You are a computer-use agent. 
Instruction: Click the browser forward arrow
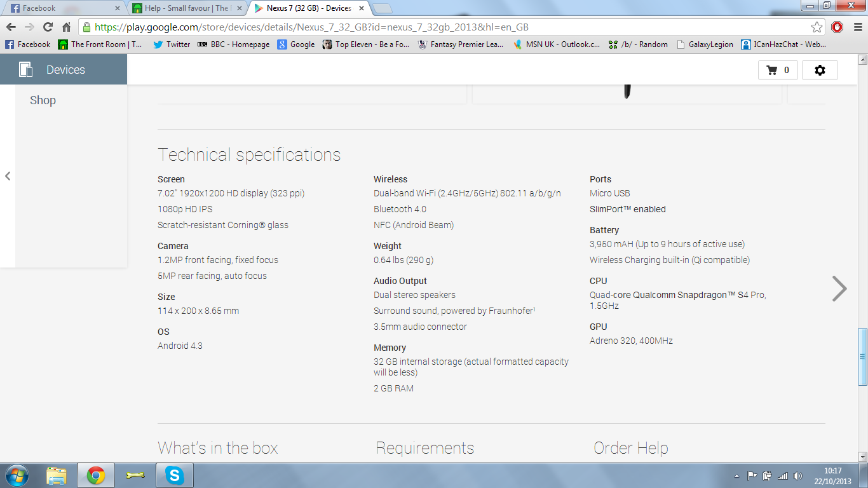coord(29,27)
